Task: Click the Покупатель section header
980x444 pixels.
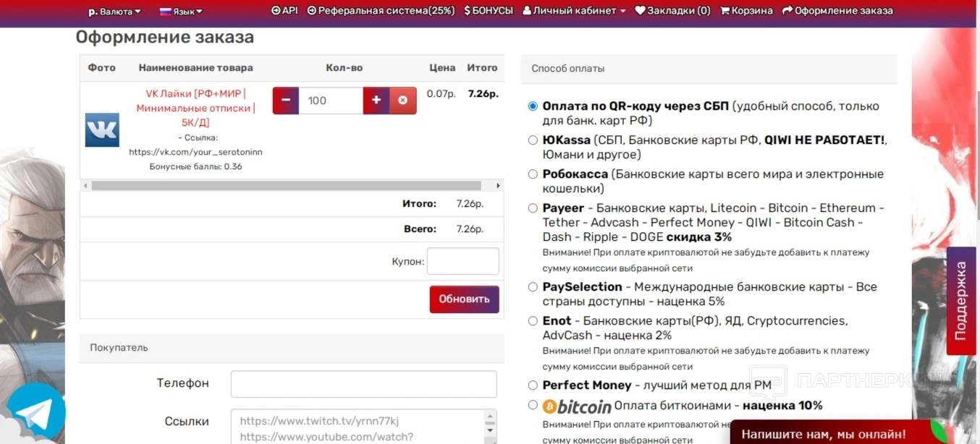Action: pyautogui.click(x=292, y=348)
